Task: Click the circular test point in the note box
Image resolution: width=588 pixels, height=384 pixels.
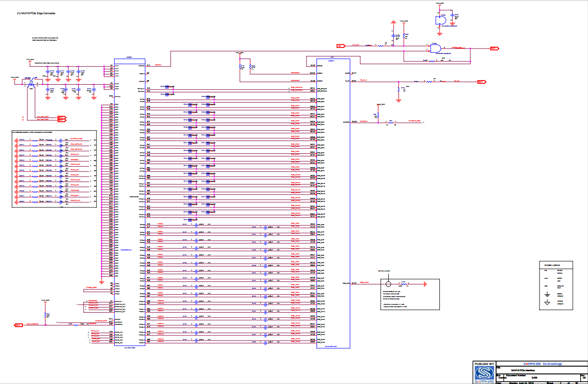Action: 389,284
